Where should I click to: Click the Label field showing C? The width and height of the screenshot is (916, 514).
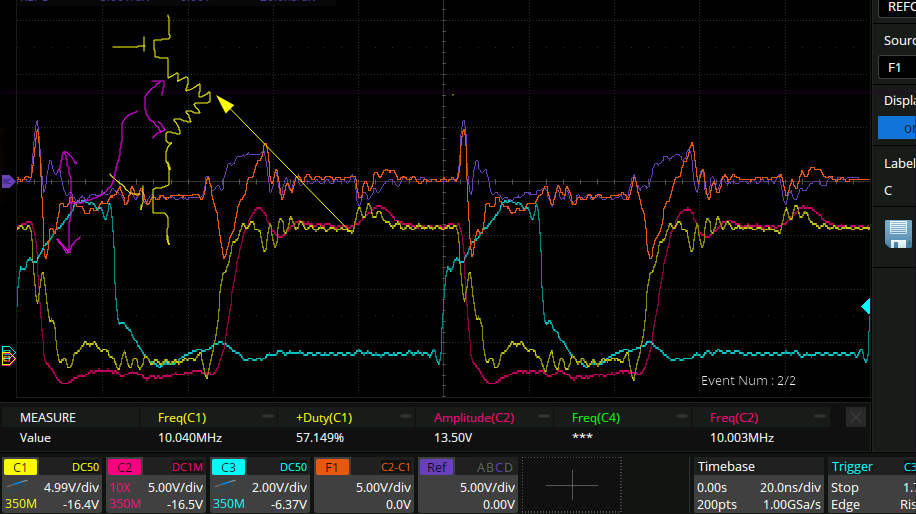coord(896,190)
